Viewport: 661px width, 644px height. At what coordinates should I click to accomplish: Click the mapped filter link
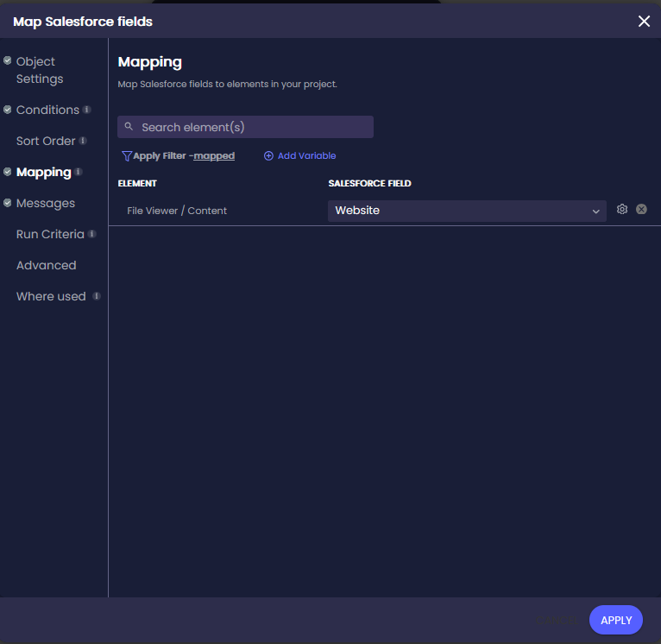click(214, 156)
